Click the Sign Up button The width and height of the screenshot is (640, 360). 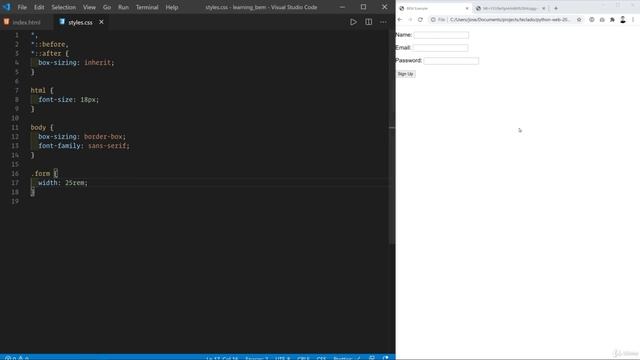(406, 74)
